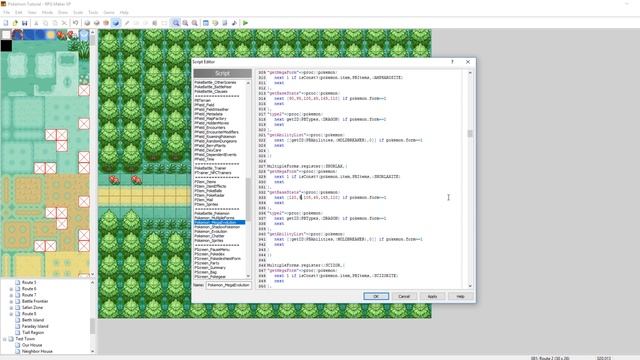
Task: Open the Draw menu
Action: [63, 13]
